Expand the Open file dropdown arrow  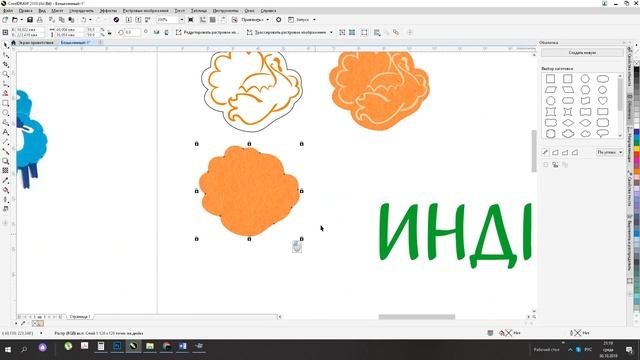(22, 20)
